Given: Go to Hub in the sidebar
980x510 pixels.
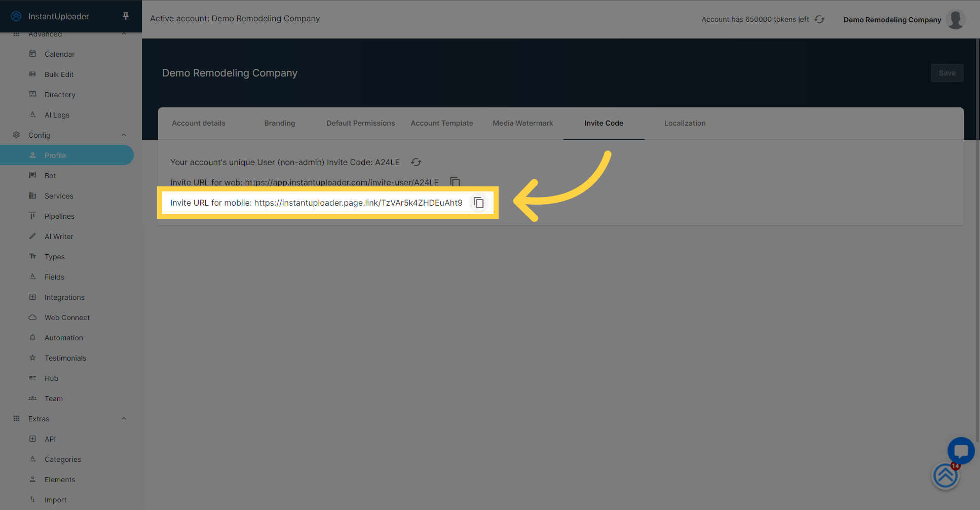Looking at the screenshot, I should tap(67, 378).
